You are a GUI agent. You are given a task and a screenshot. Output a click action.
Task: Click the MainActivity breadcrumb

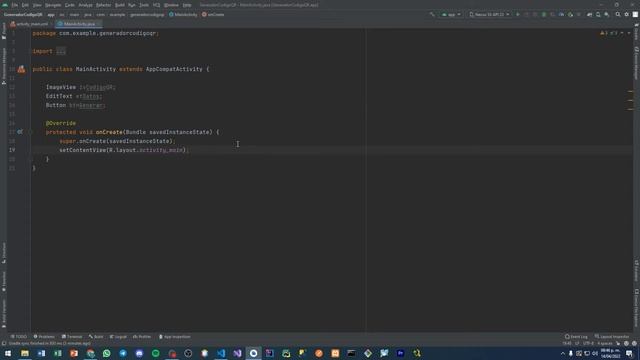(x=183, y=15)
